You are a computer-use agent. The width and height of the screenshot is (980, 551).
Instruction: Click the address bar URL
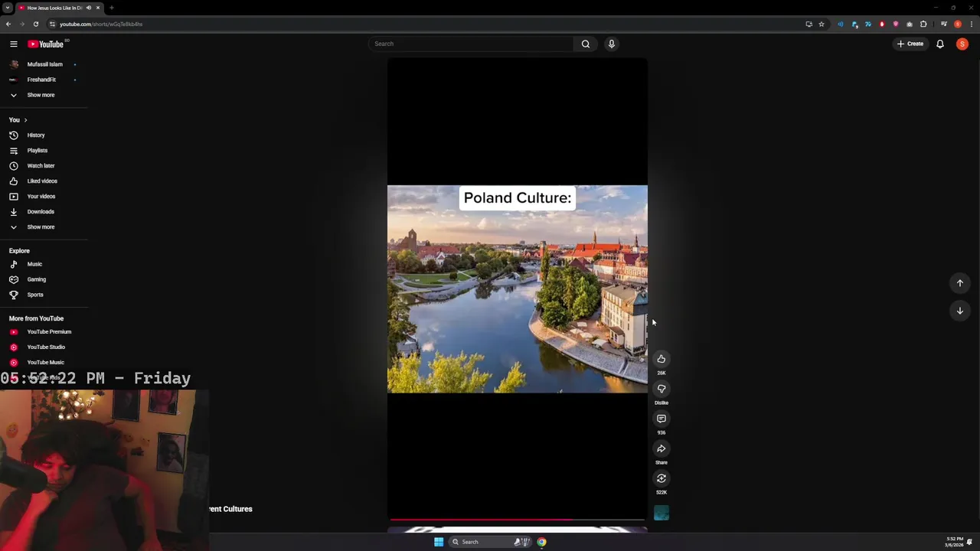tap(101, 24)
